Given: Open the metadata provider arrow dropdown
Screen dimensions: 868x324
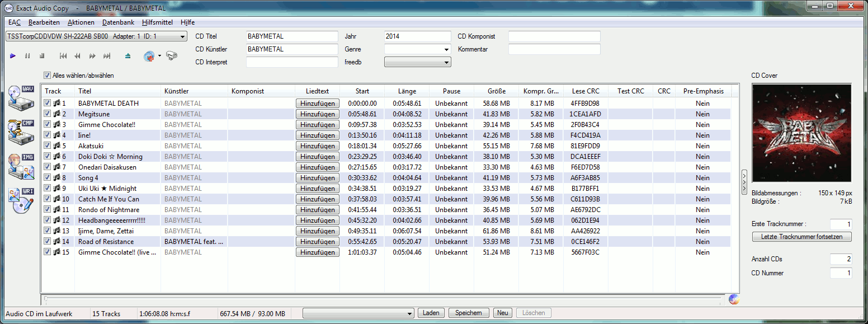Looking at the screenshot, I should tap(159, 56).
